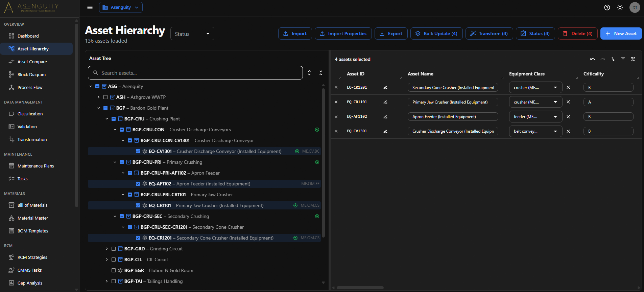
Task: Open Classification under Data Management
Action: (x=37, y=114)
